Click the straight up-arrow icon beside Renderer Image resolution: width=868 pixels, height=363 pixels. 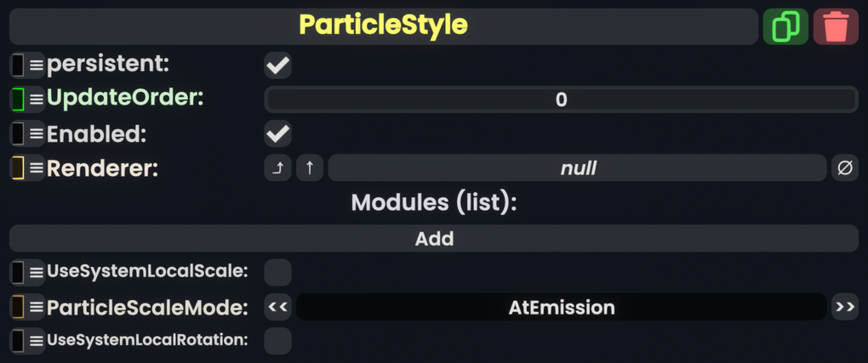point(309,168)
